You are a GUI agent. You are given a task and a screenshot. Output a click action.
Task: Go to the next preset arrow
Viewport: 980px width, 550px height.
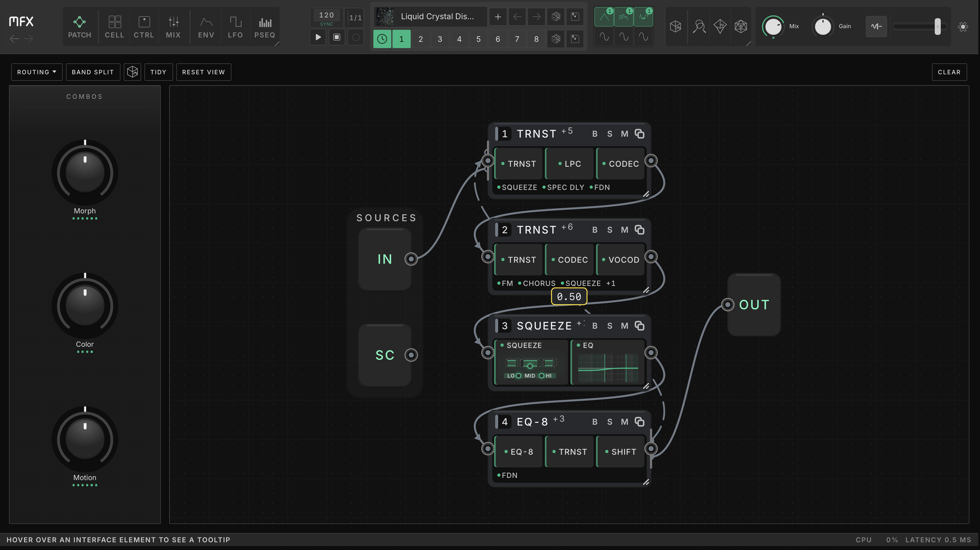536,16
